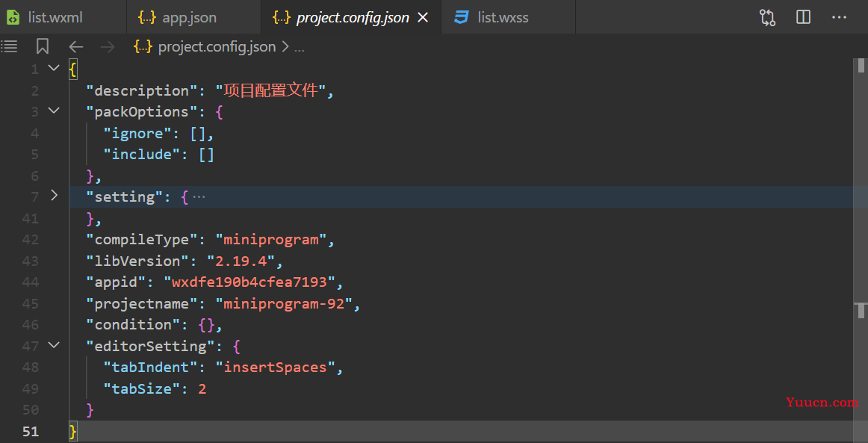Click the "libVersion" key
This screenshot has height=443, width=868.
(x=138, y=261)
